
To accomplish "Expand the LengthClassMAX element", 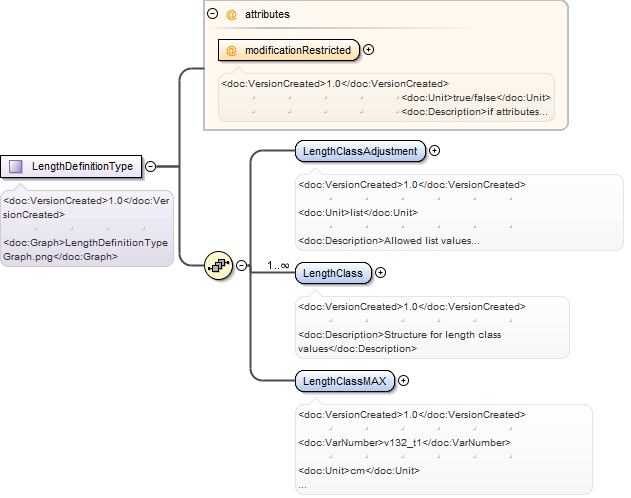I will pyautogui.click(x=403, y=381).
